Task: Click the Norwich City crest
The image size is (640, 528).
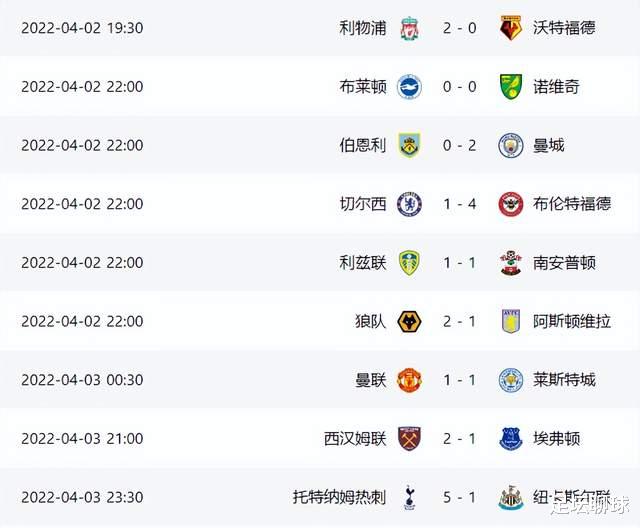Action: pos(511,87)
